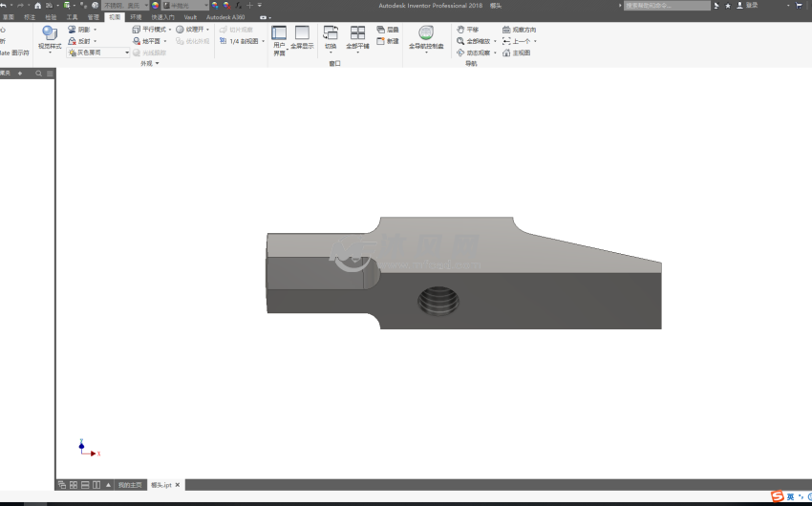
Task: Click the 全导航控制盘 navigation wheel icon
Action: point(426,33)
